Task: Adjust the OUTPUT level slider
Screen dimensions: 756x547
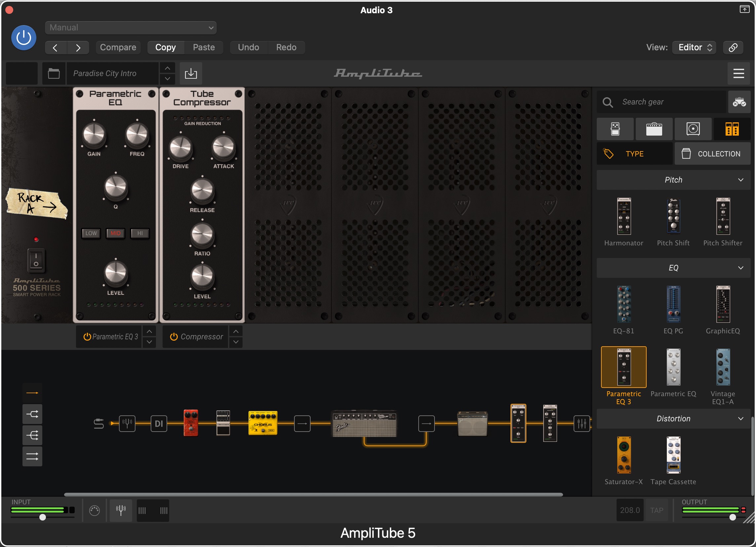Action: coord(733,518)
